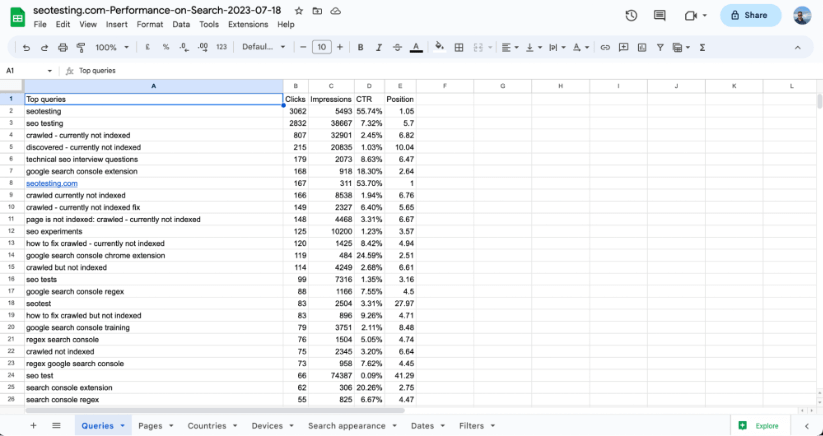Open the File menu
This screenshot has height=436, width=823.
40,24
